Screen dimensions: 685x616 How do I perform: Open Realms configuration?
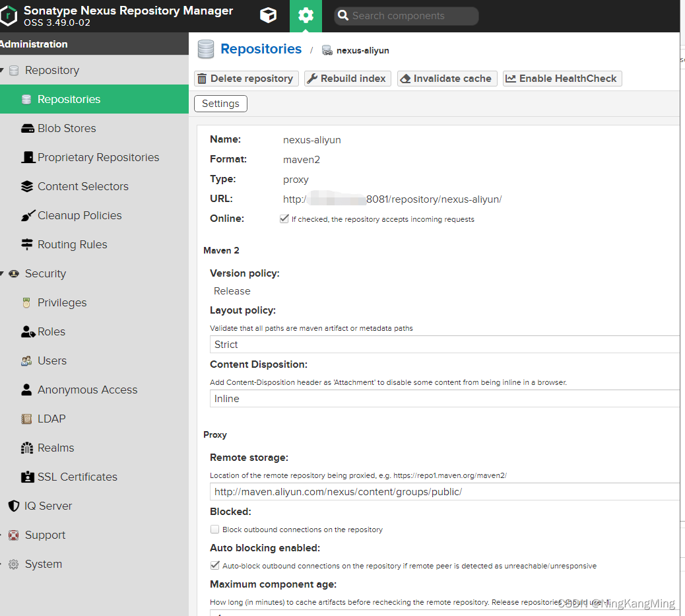tap(56, 448)
